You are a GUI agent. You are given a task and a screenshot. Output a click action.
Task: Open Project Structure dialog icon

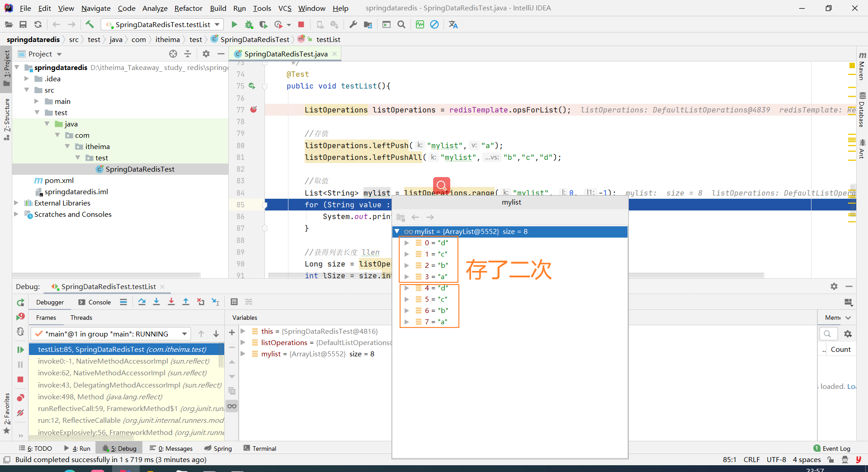(x=368, y=24)
